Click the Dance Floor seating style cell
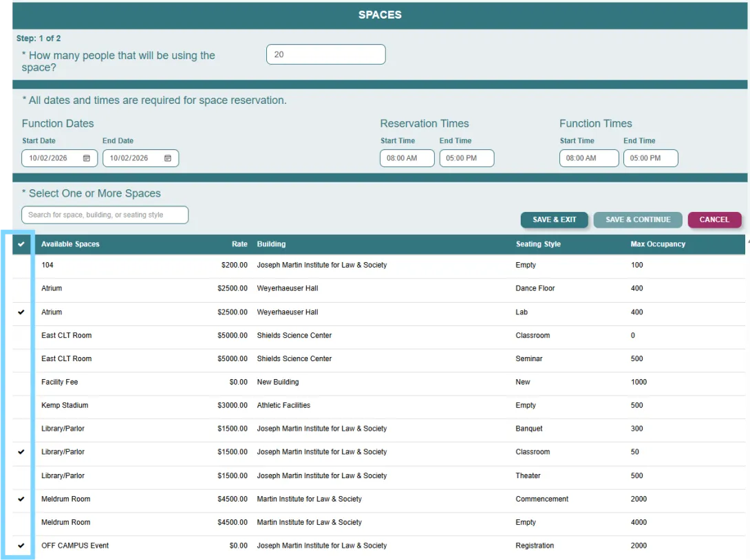750x560 pixels. point(535,288)
